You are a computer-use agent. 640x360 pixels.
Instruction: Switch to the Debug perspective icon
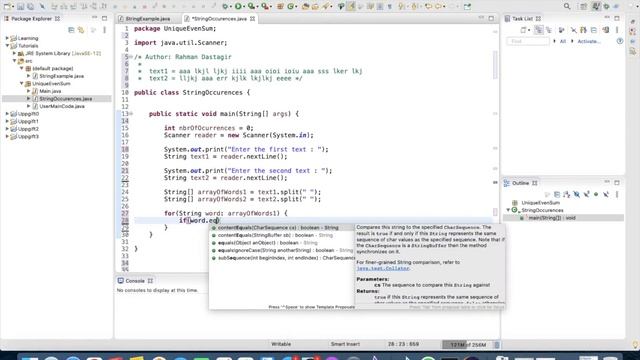607,6
